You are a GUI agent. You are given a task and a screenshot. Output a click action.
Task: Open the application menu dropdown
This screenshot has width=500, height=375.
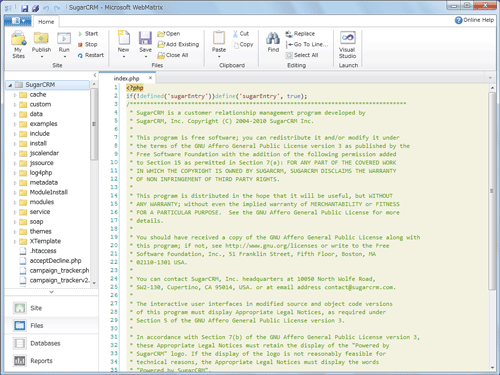18,21
